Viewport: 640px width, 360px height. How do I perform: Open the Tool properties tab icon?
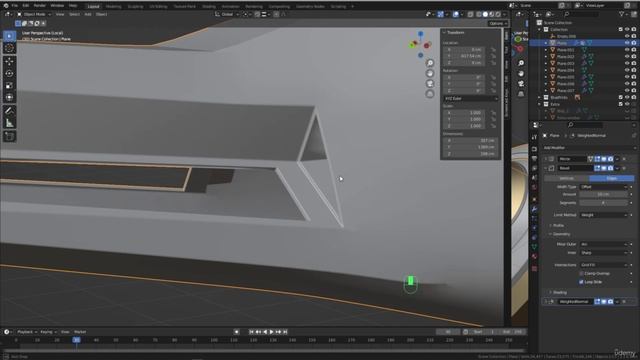(x=534, y=138)
